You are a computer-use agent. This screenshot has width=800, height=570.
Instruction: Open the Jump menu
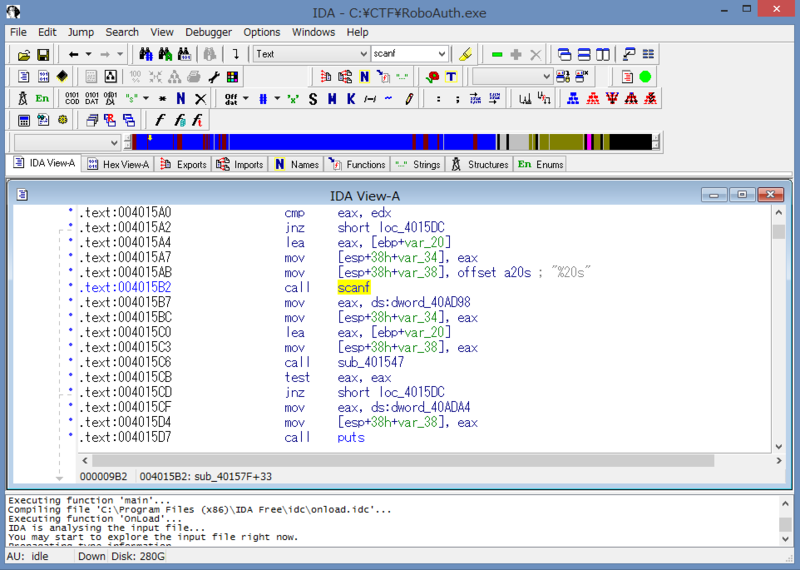[81, 32]
